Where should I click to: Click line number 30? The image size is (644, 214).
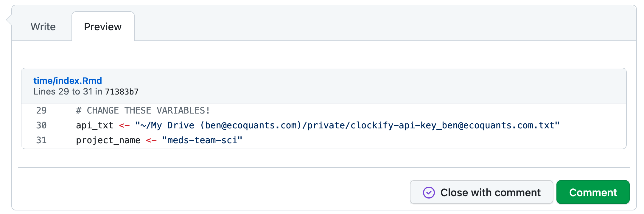(41, 125)
